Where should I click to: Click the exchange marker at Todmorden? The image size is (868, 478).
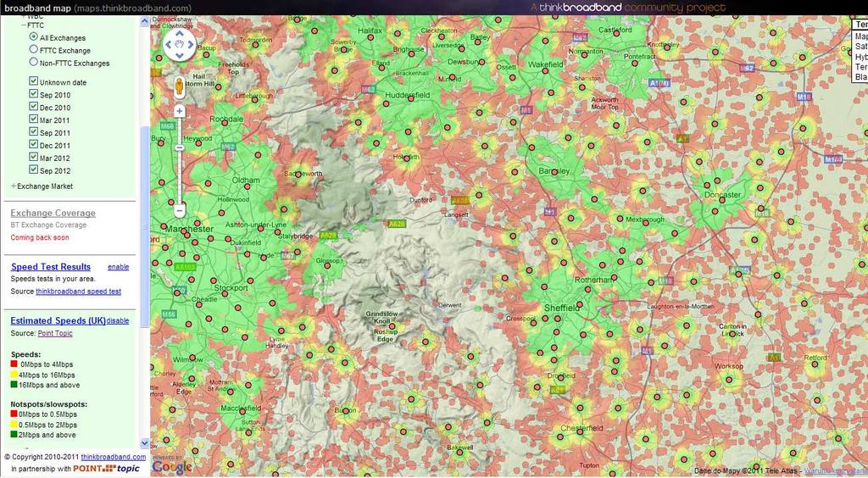254,45
